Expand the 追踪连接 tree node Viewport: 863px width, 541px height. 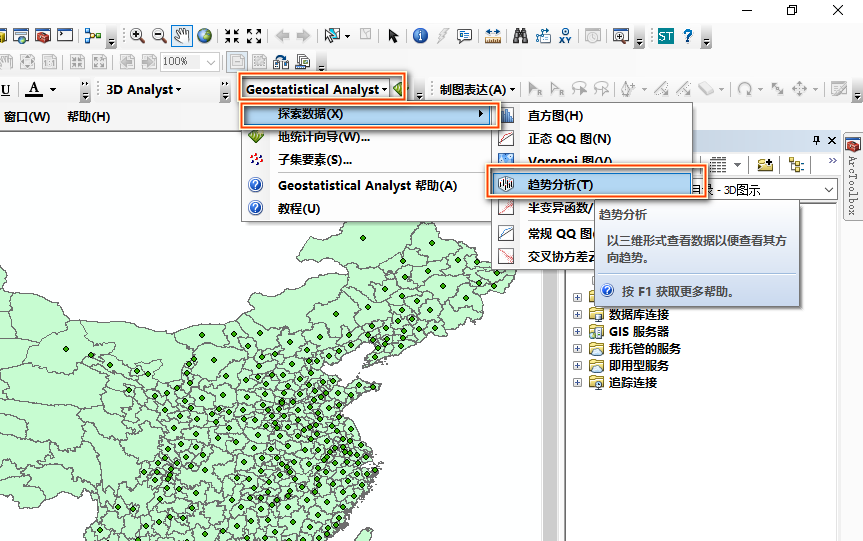(577, 382)
